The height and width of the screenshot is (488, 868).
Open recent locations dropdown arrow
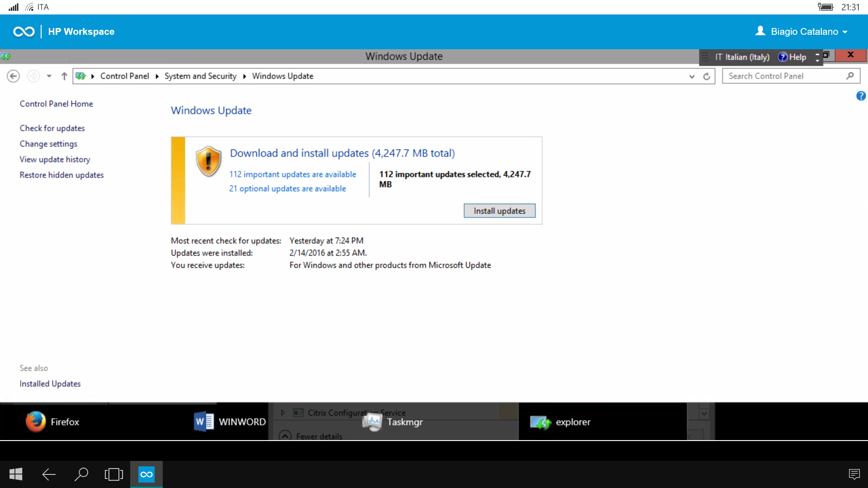pos(49,76)
